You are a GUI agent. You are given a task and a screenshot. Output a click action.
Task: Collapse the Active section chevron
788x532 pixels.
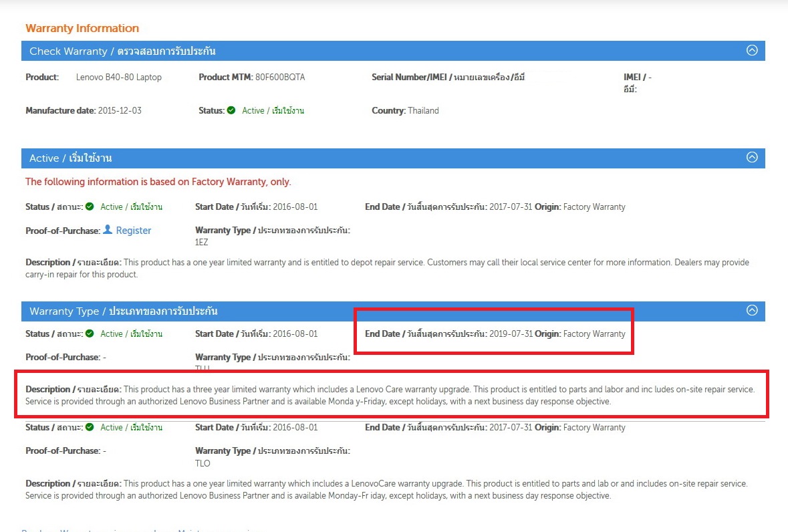752,157
